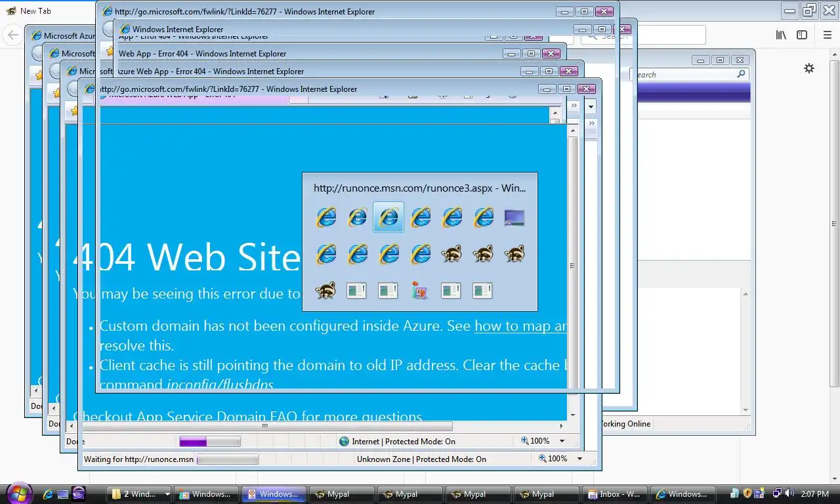Image resolution: width=840 pixels, height=504 pixels.
Task: Select the rightmost document window icon in the switcher's bottom row
Action: pos(482,290)
